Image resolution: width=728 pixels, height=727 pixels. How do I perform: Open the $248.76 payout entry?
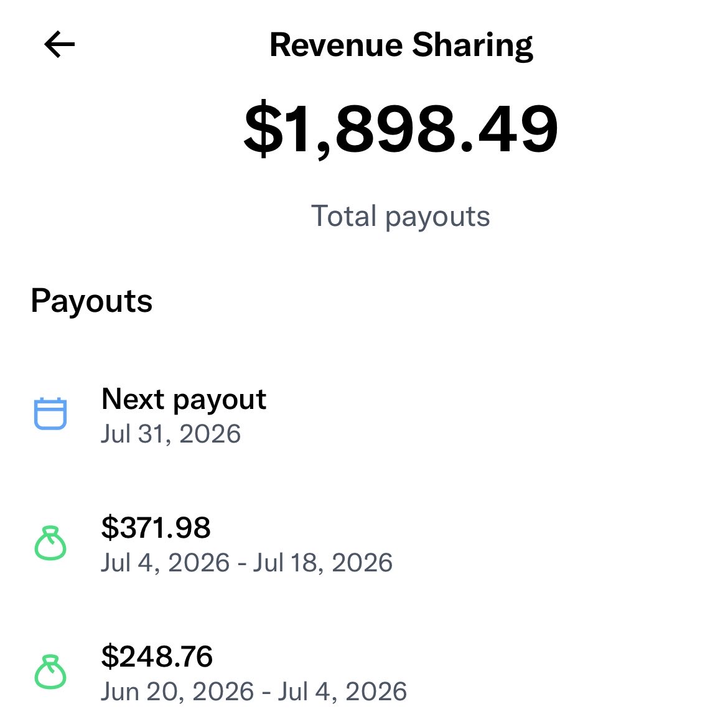pos(364,673)
